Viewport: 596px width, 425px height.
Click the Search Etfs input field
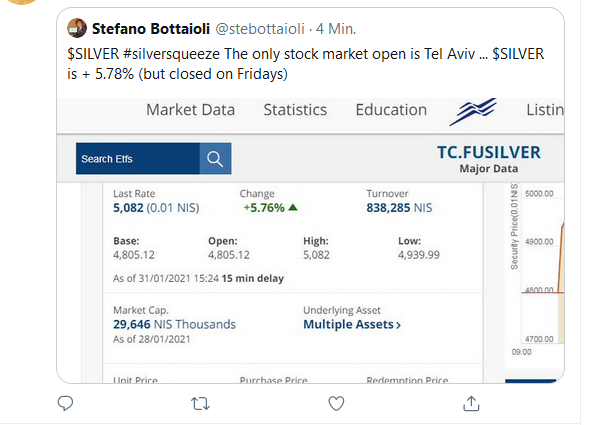138,159
